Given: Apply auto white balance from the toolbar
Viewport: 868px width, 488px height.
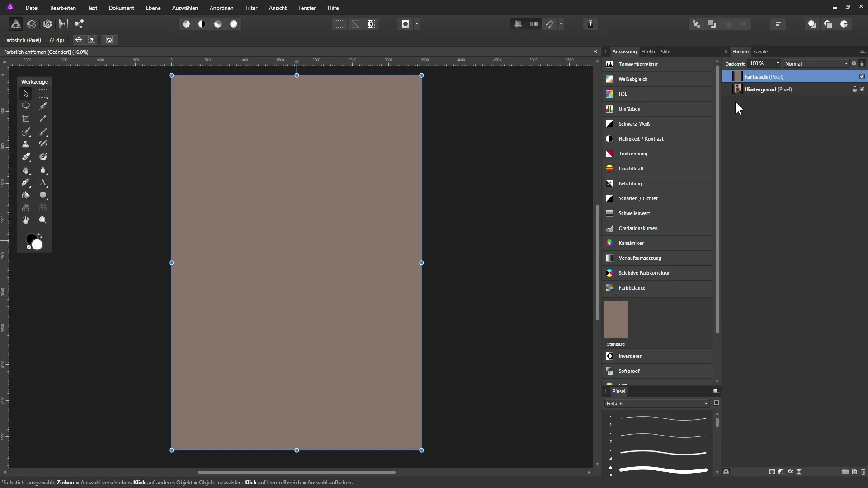Looking at the screenshot, I should click(x=234, y=24).
